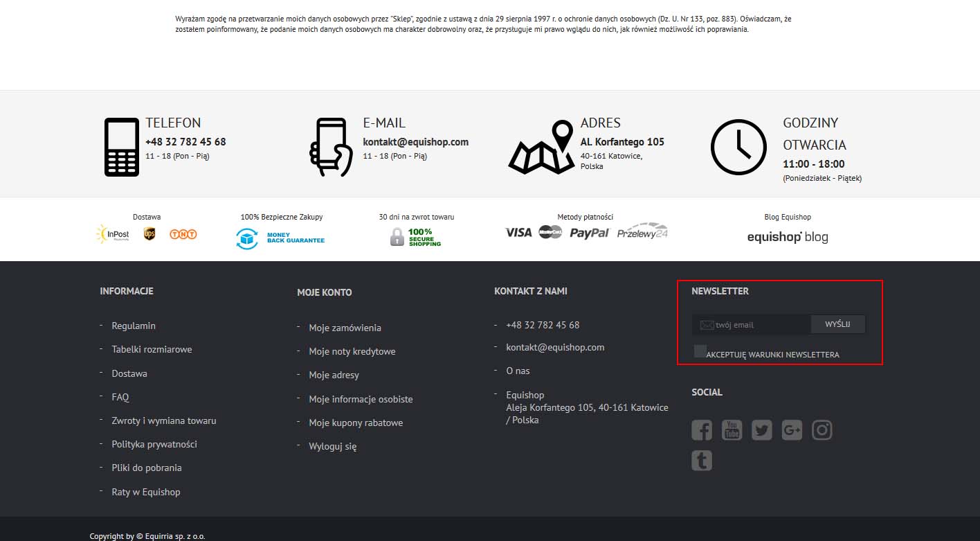The width and height of the screenshot is (980, 541).
Task: Open the O nas link
Action: (518, 371)
